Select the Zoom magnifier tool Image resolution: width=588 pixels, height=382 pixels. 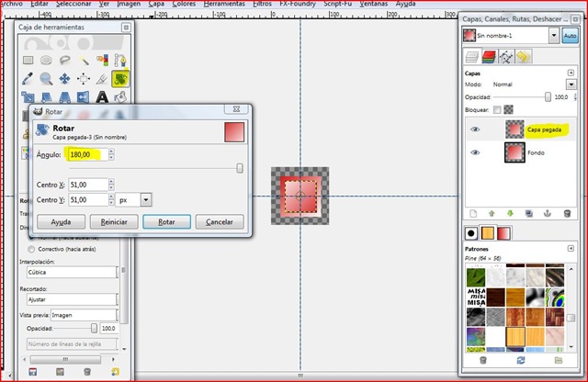click(x=46, y=79)
